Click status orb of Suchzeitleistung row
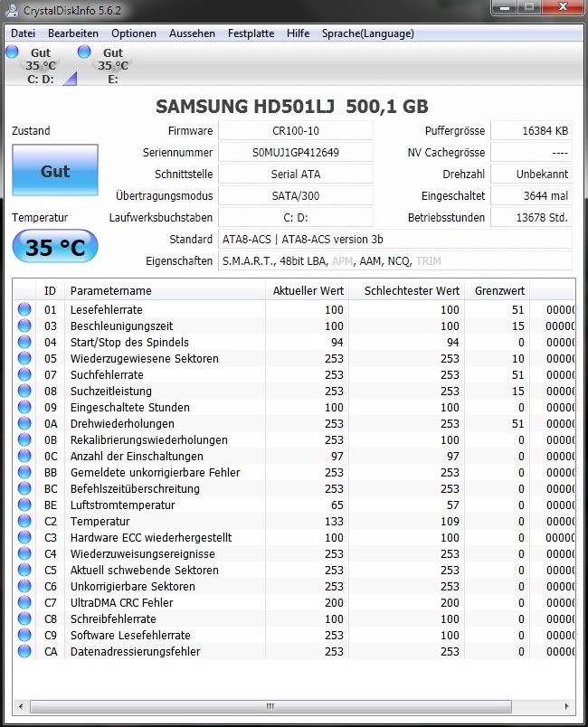Image resolution: width=588 pixels, height=727 pixels. pyautogui.click(x=24, y=391)
